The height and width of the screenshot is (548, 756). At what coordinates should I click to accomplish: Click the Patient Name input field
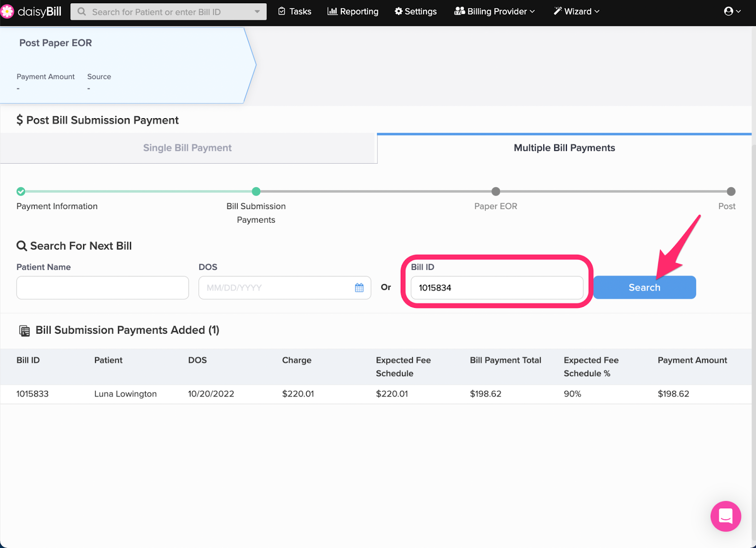[x=103, y=287]
